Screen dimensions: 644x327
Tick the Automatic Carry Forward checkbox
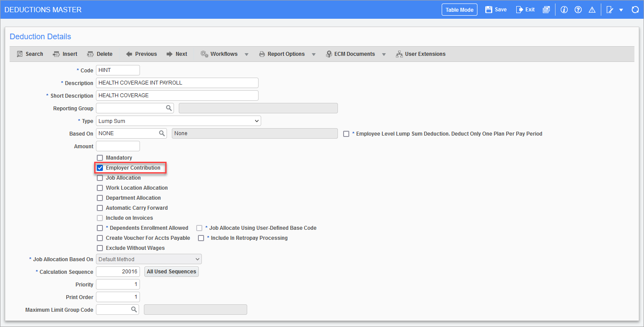[100, 208]
